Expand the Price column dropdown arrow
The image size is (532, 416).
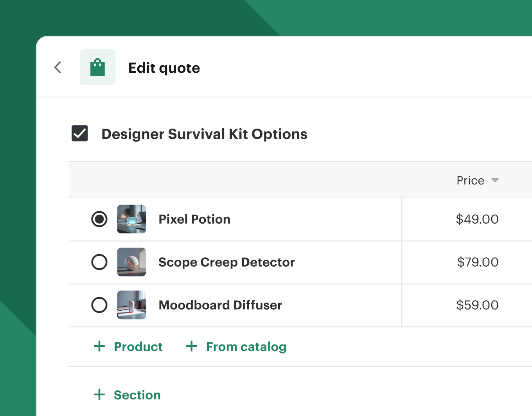pos(495,180)
